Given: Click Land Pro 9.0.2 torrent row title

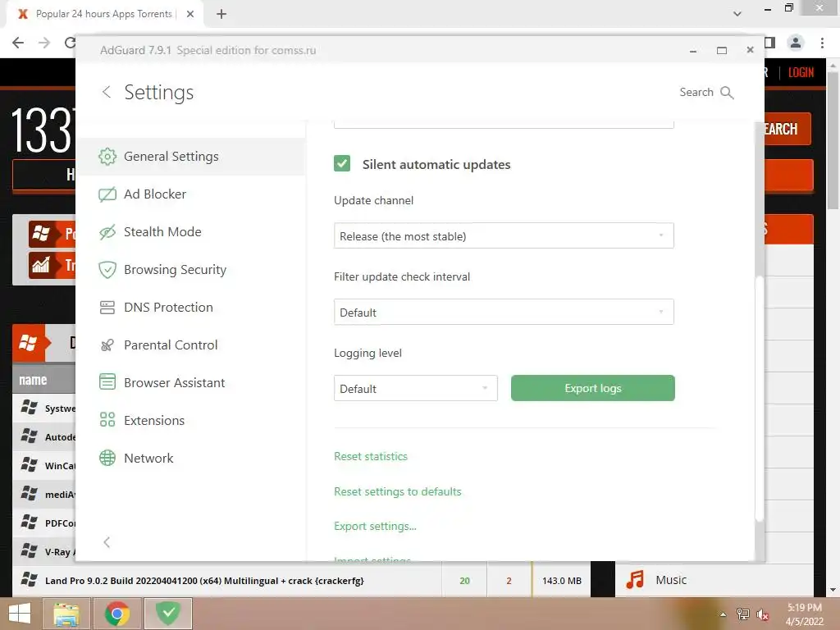Looking at the screenshot, I should click(x=204, y=581).
